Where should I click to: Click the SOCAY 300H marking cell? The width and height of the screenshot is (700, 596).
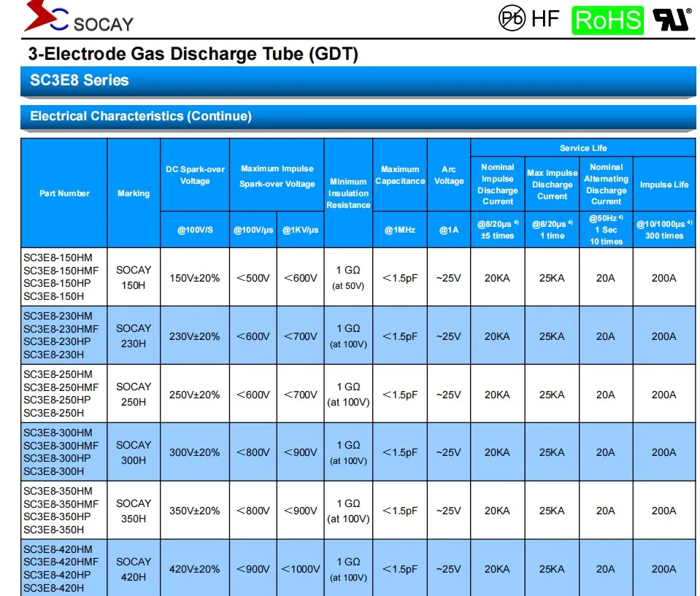pos(134,452)
